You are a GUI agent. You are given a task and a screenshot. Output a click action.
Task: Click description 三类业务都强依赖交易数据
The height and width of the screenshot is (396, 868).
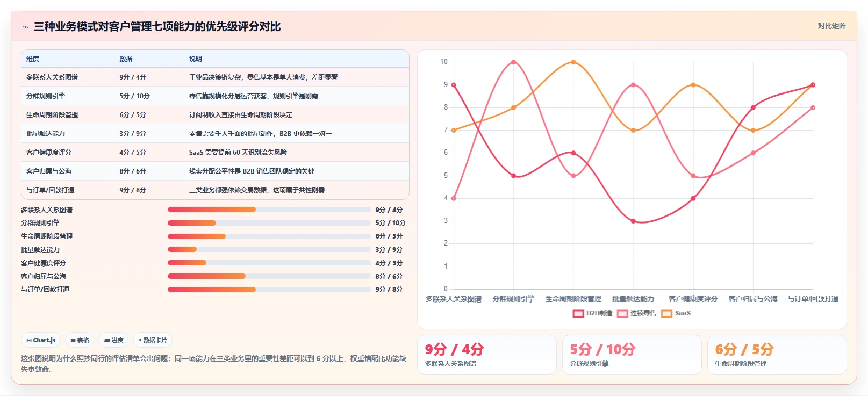257,190
